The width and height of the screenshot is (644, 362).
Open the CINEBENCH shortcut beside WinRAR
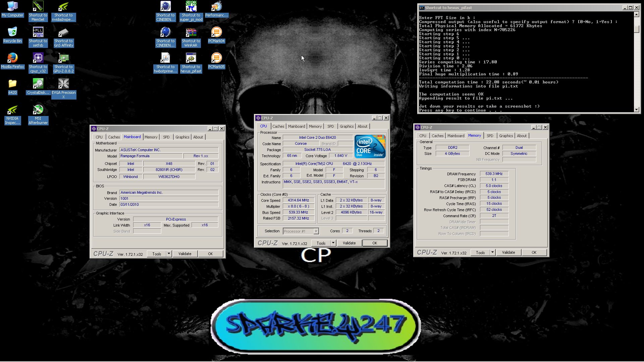tap(165, 37)
